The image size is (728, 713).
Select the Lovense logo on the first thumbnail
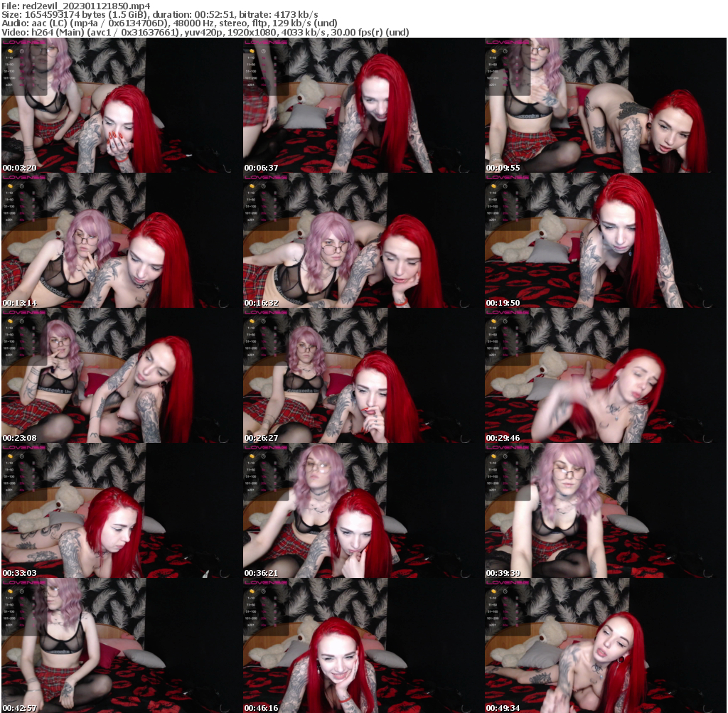tap(23, 42)
